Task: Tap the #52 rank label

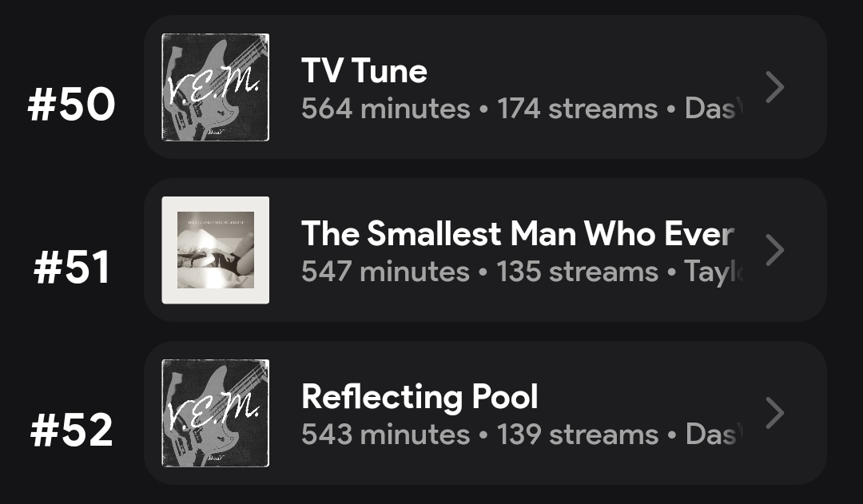Action: click(x=72, y=431)
